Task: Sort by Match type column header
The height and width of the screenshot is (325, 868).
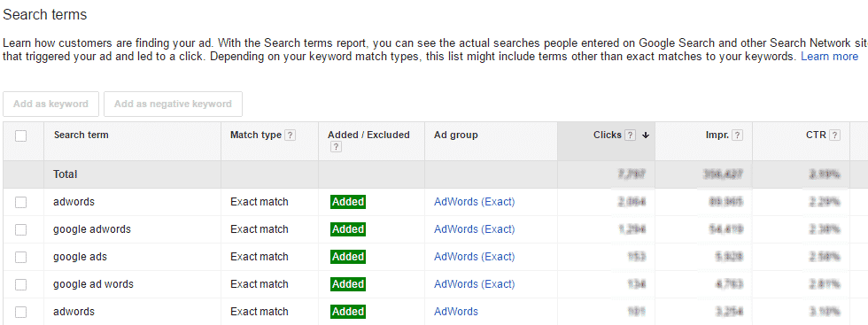Action: click(x=256, y=135)
